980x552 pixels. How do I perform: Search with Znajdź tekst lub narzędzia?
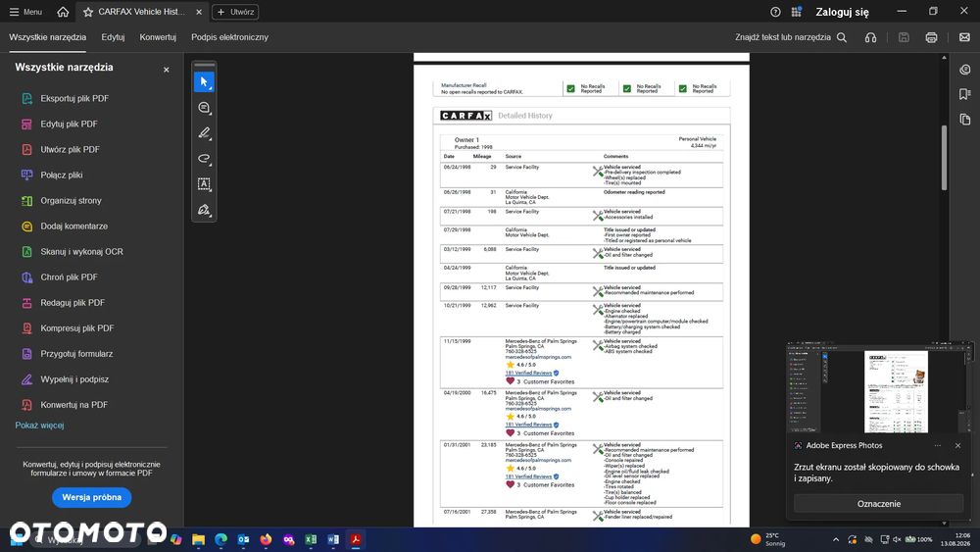tap(791, 37)
